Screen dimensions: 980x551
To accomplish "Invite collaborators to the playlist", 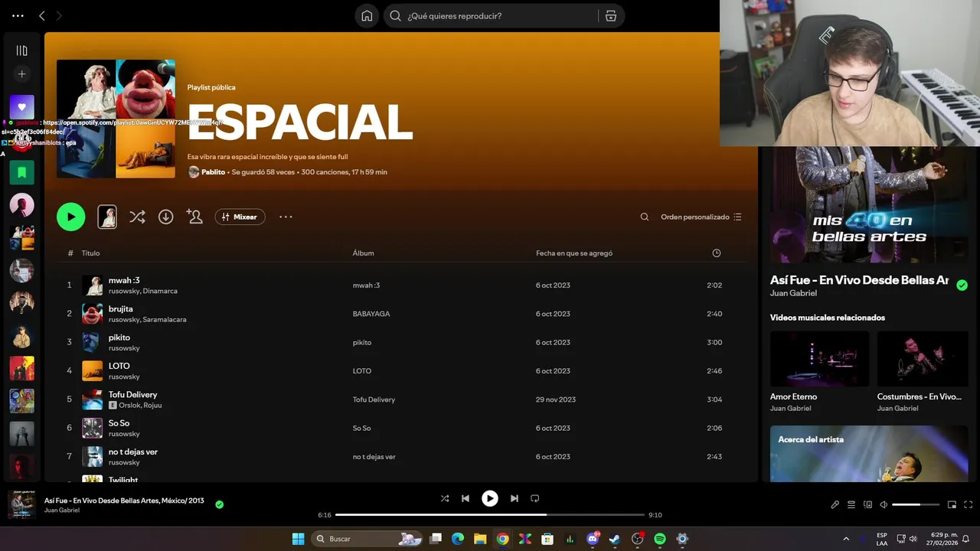I will coord(194,217).
